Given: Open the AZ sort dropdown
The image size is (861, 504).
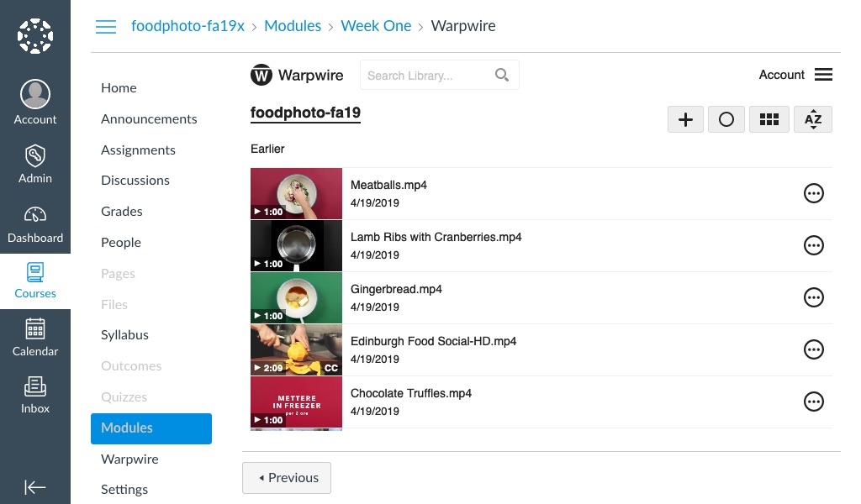Looking at the screenshot, I should pos(813,119).
